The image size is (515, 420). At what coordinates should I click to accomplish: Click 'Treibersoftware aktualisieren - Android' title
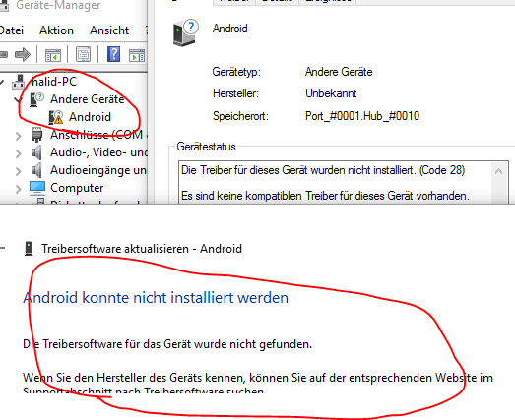tap(142, 249)
